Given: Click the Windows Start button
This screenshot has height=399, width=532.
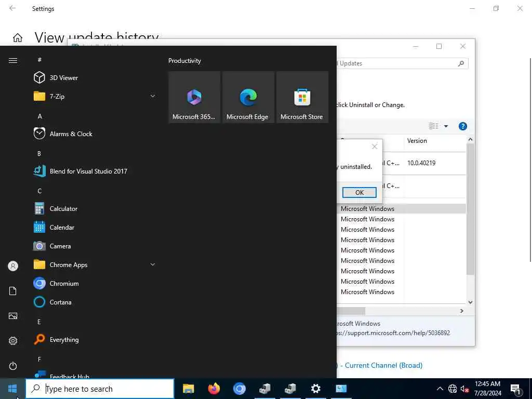Looking at the screenshot, I should click(12, 389).
